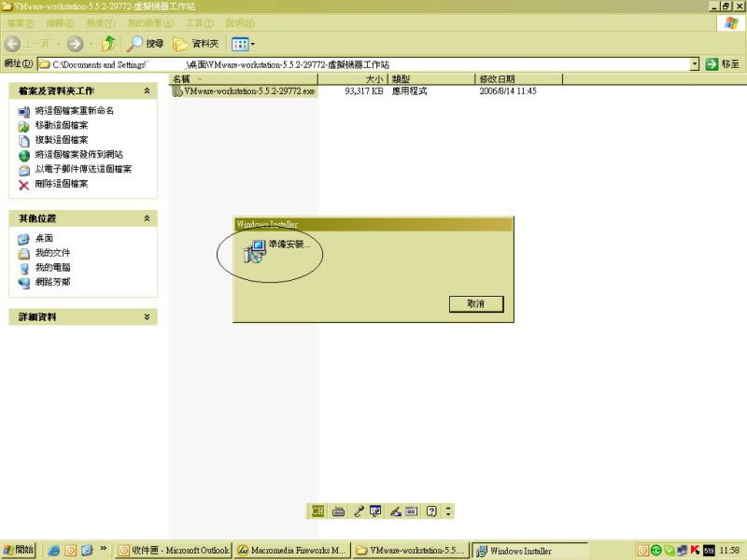Open the Forward button history dropdown arrow
The height and width of the screenshot is (560, 747).
pyautogui.click(x=91, y=44)
